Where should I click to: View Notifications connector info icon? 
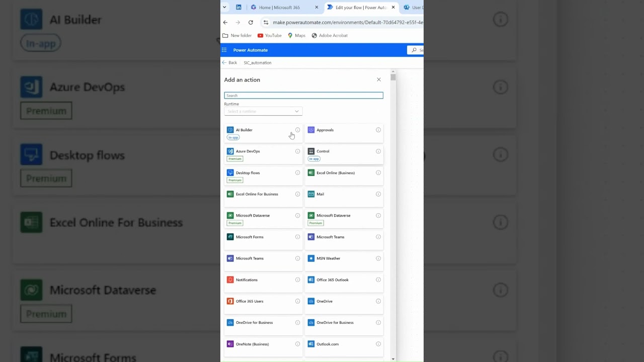click(297, 280)
